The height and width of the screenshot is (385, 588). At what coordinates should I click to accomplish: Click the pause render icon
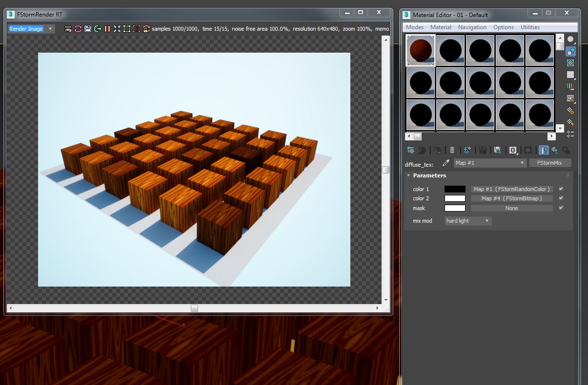click(107, 29)
